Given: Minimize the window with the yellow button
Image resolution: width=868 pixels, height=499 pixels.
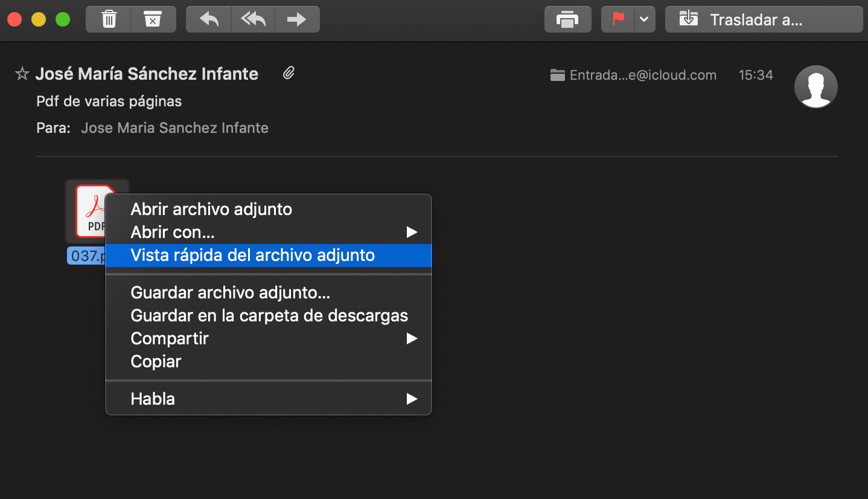Looking at the screenshot, I should (x=39, y=19).
